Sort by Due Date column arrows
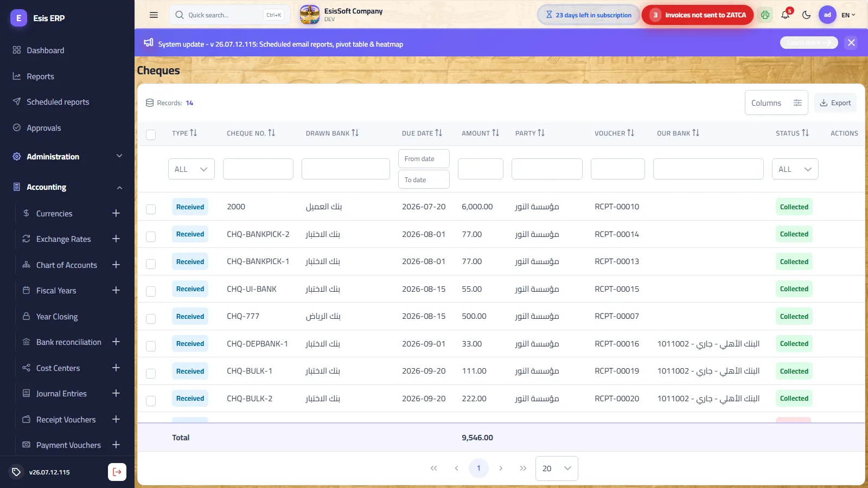This screenshot has width=868, height=488. [438, 133]
